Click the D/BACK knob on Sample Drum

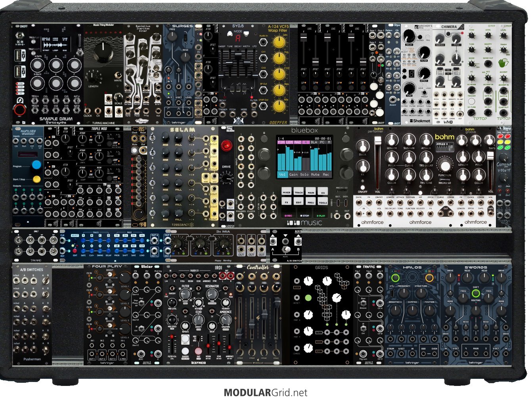point(38,83)
